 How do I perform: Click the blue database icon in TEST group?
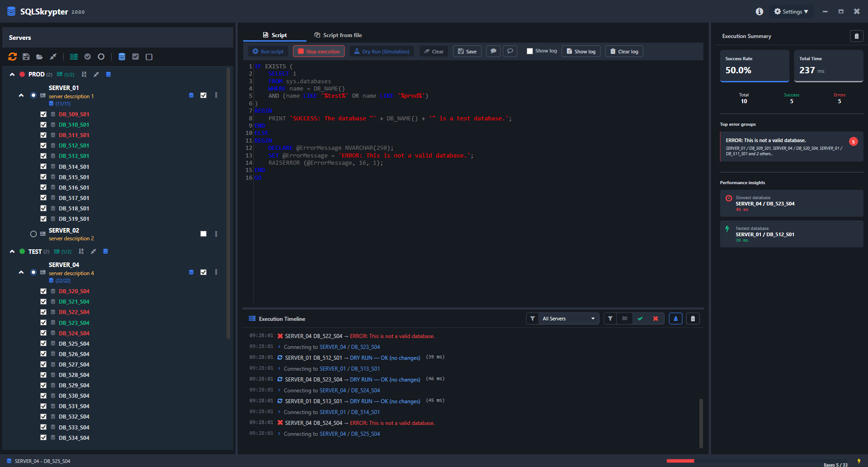point(105,251)
